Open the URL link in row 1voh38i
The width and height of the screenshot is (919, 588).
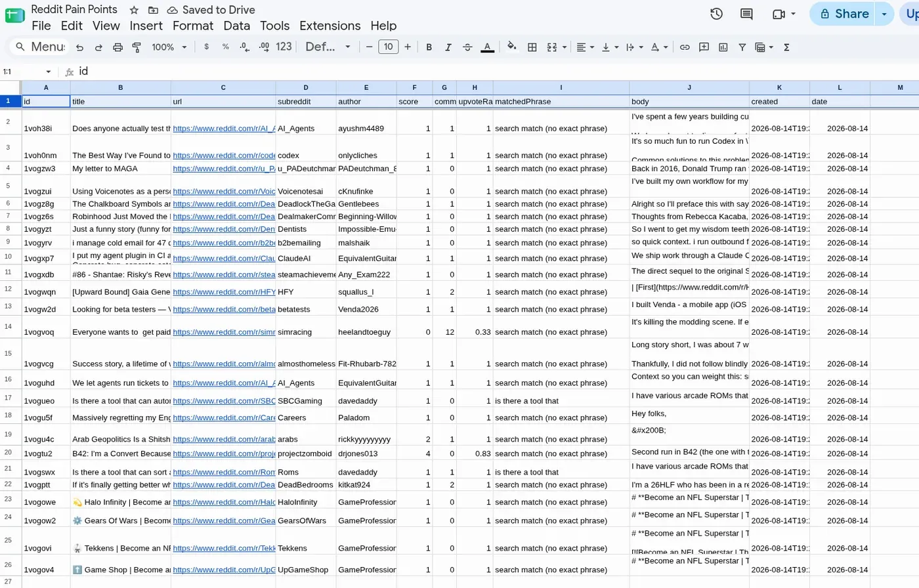(x=223, y=129)
